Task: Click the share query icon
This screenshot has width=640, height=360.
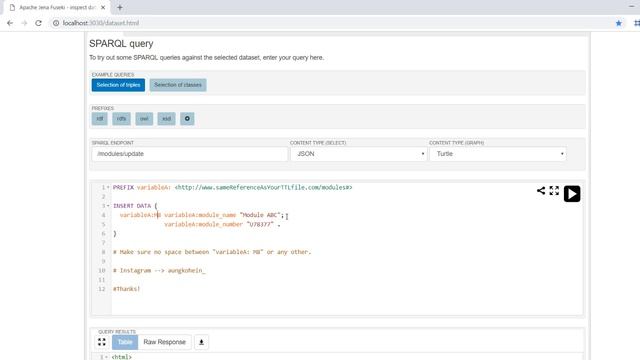Action: tap(541, 190)
